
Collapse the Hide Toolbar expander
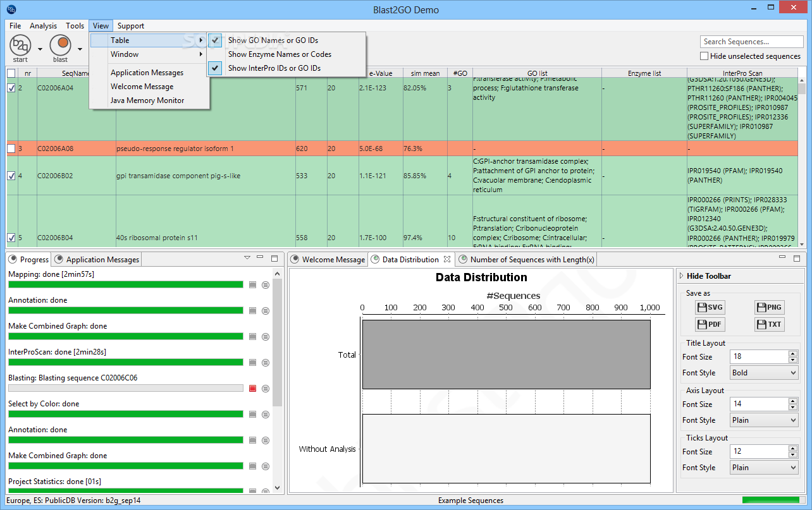[682, 276]
